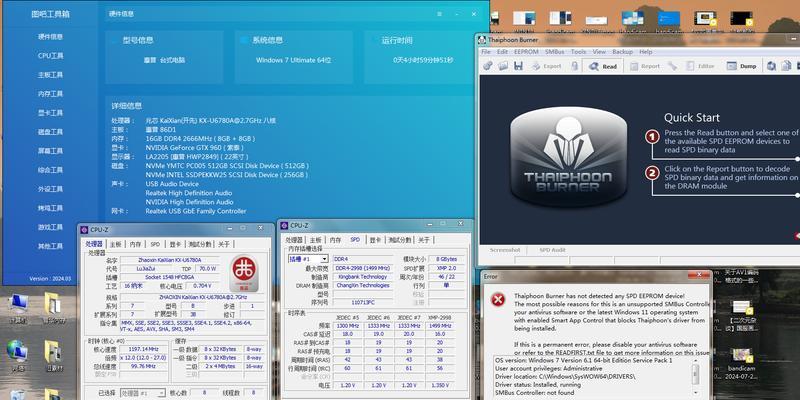Image resolution: width=800 pixels, height=400 pixels.
Task: Open the Tools menu in Thaiphoon Burner
Action: [x=578, y=52]
